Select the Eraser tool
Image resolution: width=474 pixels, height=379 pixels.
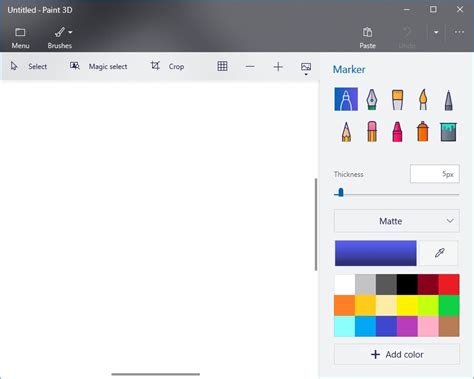pyautogui.click(x=372, y=132)
